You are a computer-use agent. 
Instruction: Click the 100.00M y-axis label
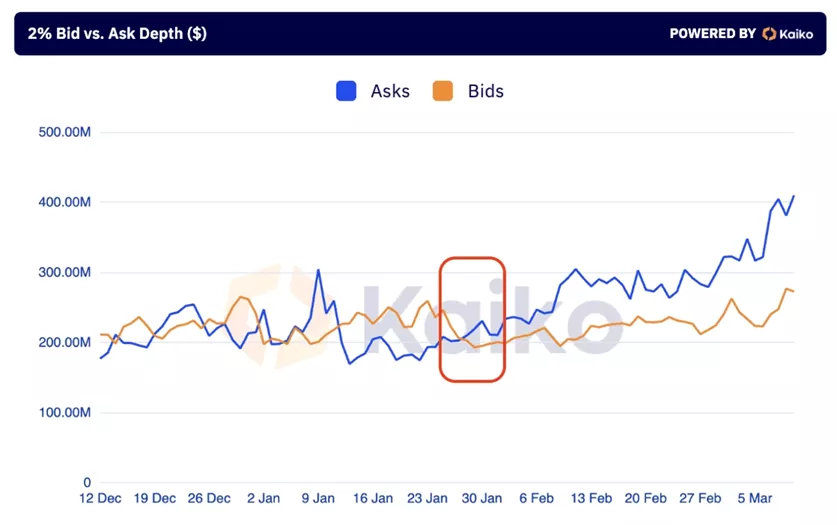(66, 413)
